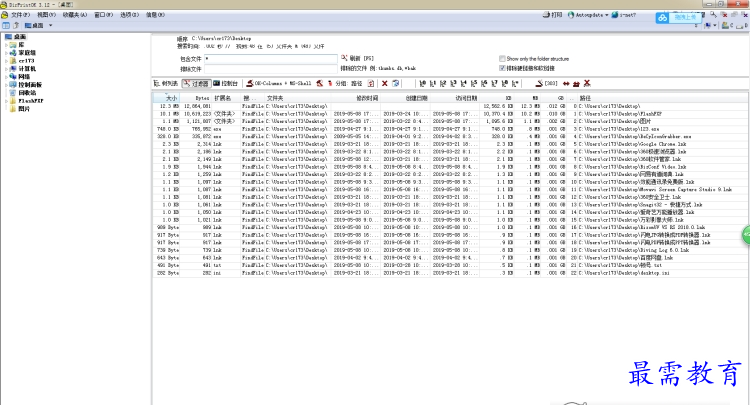The height and width of the screenshot is (405, 750).
Task: Sort by the 访问日期 column header
Action: pyautogui.click(x=455, y=98)
